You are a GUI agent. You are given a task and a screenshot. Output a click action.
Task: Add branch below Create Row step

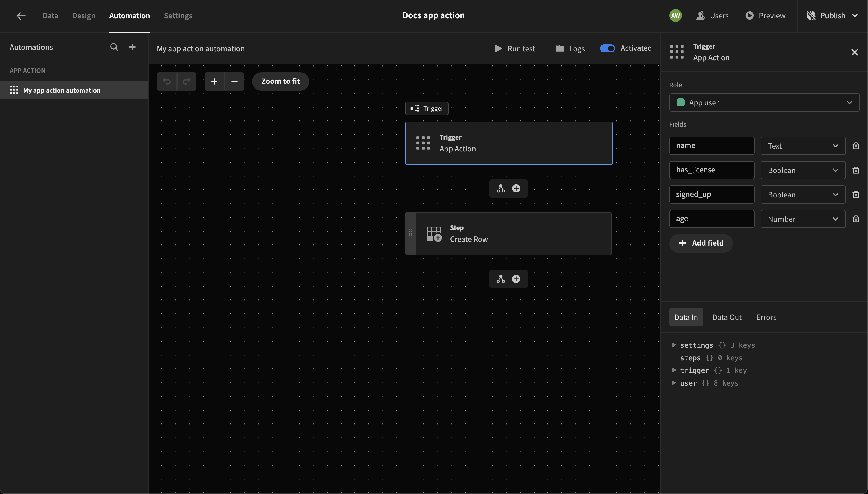click(501, 279)
